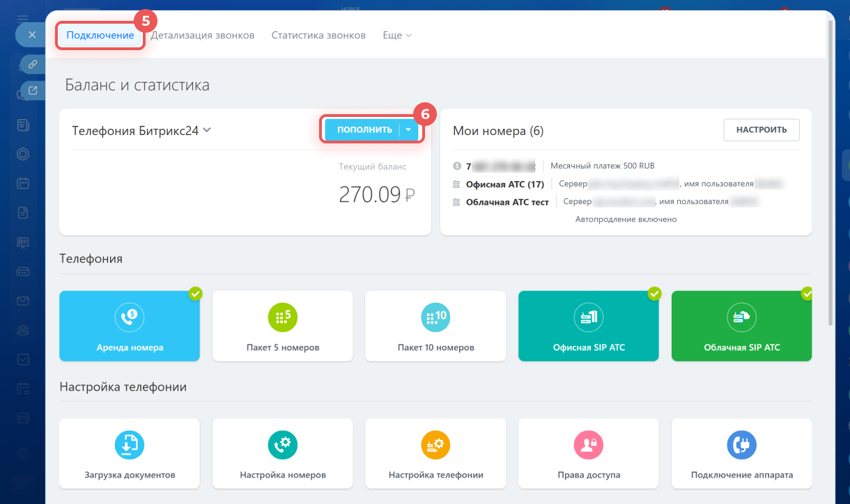Click green checkmark on Офисная SIP АТС
Screen dimensions: 850x504
click(654, 294)
